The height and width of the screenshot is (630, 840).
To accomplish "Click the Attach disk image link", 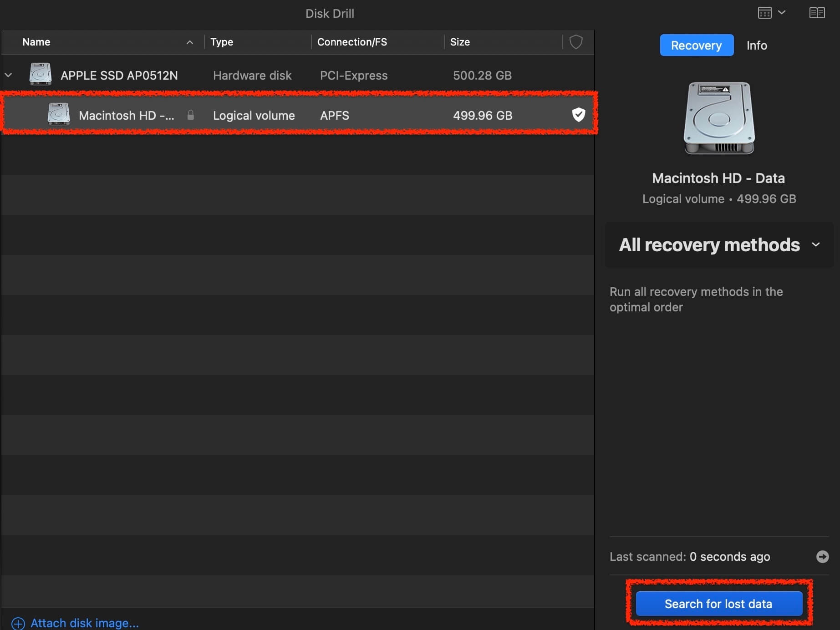I will tap(85, 623).
